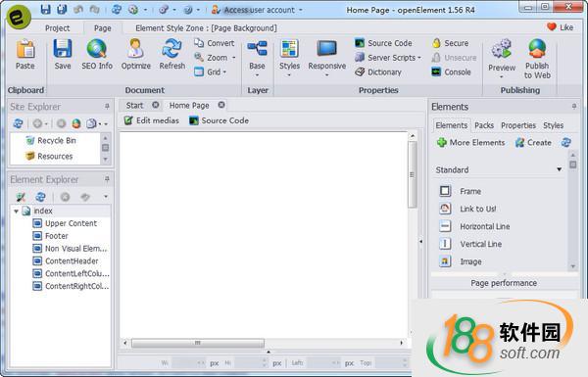Switch to the Start document tab
588x377 pixels.
(134, 106)
